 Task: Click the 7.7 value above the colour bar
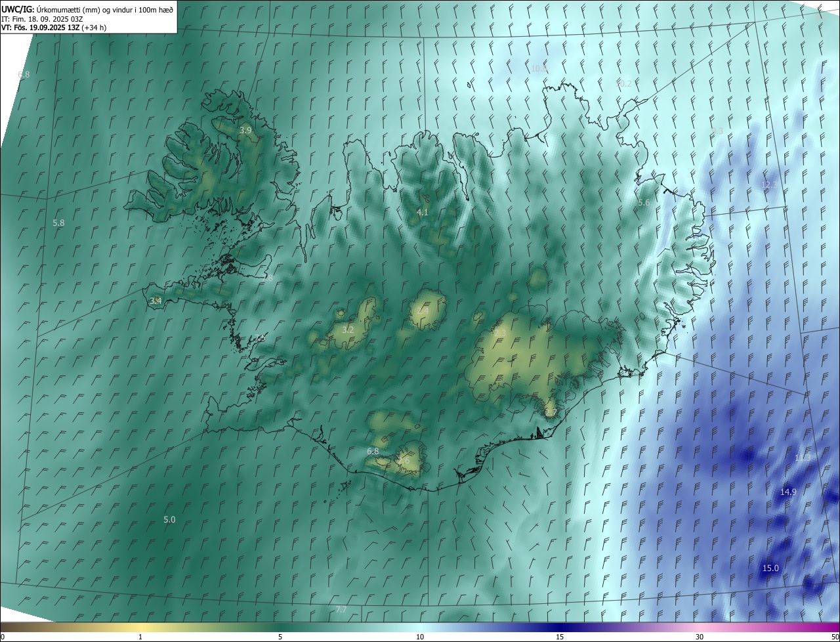click(x=341, y=610)
